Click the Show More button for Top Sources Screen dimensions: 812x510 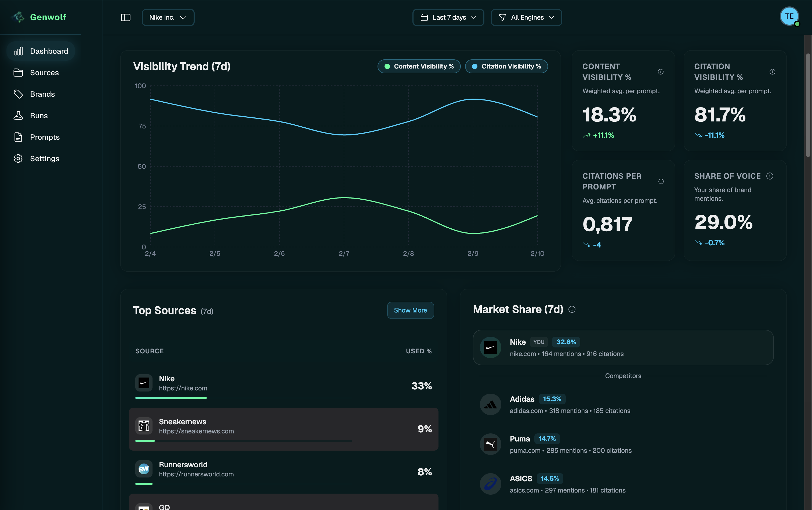[410, 310]
